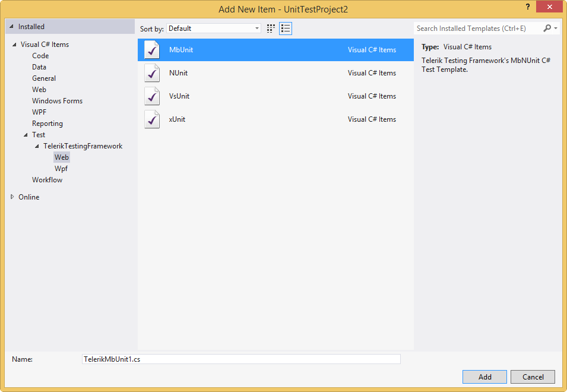567x392 pixels.
Task: Focus the Search Installed Templates box
Action: 478,28
